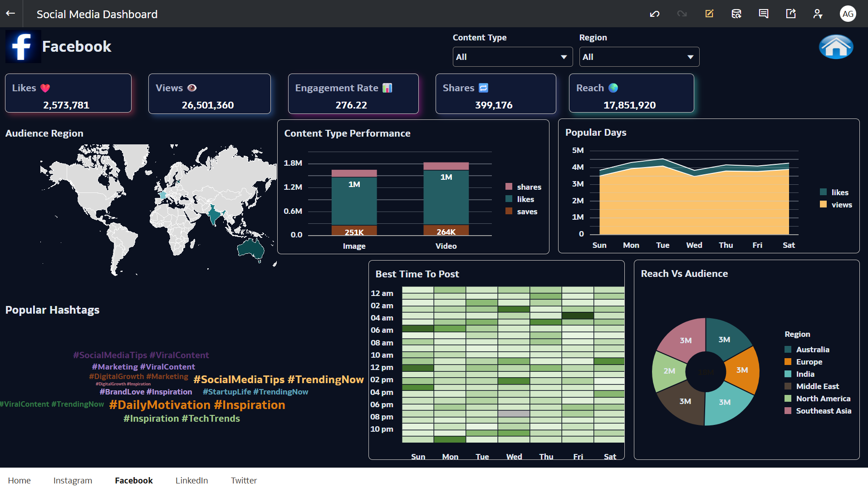Click the green North America donut slice
868x488 pixels.
click(x=669, y=370)
